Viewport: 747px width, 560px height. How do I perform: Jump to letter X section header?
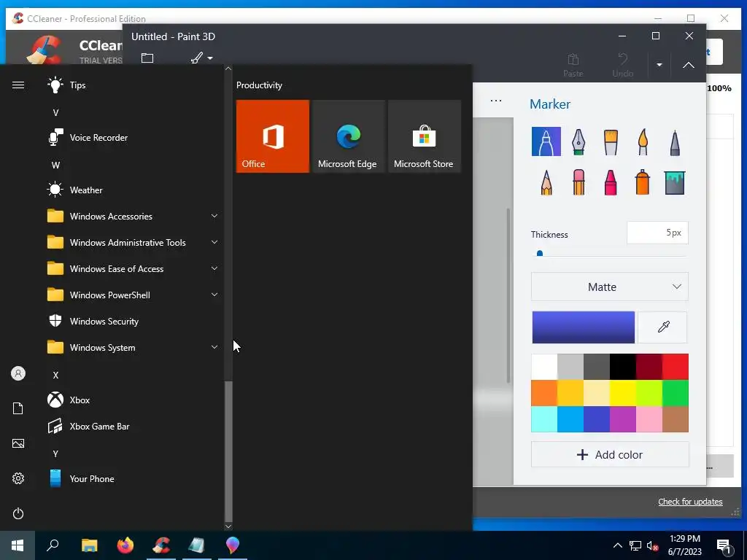coord(55,376)
